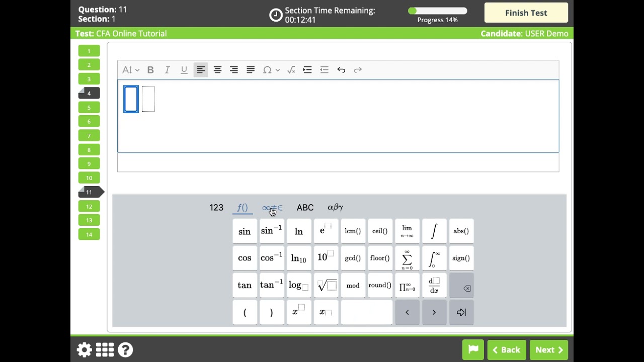Screen dimensions: 644x362
Task: Insert the log with base key
Action: click(x=299, y=286)
